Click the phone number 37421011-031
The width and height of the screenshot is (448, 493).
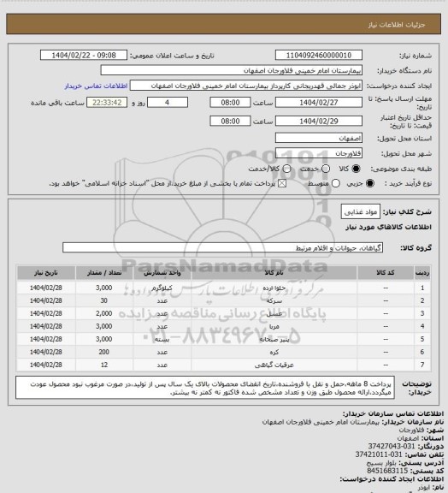379,454
